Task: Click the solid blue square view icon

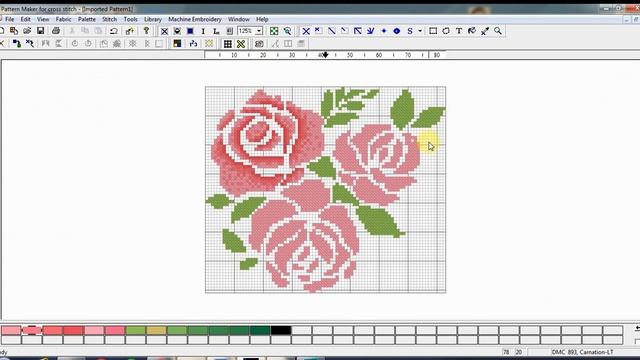Action: (x=190, y=31)
